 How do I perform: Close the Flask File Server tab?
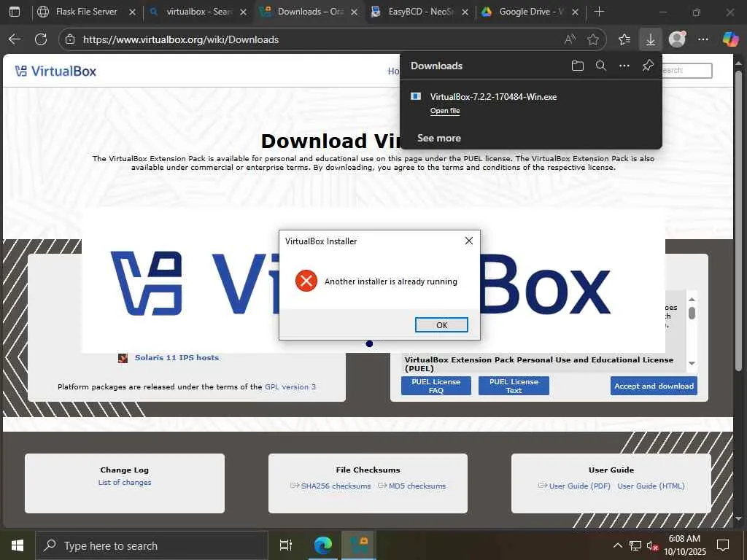[133, 12]
